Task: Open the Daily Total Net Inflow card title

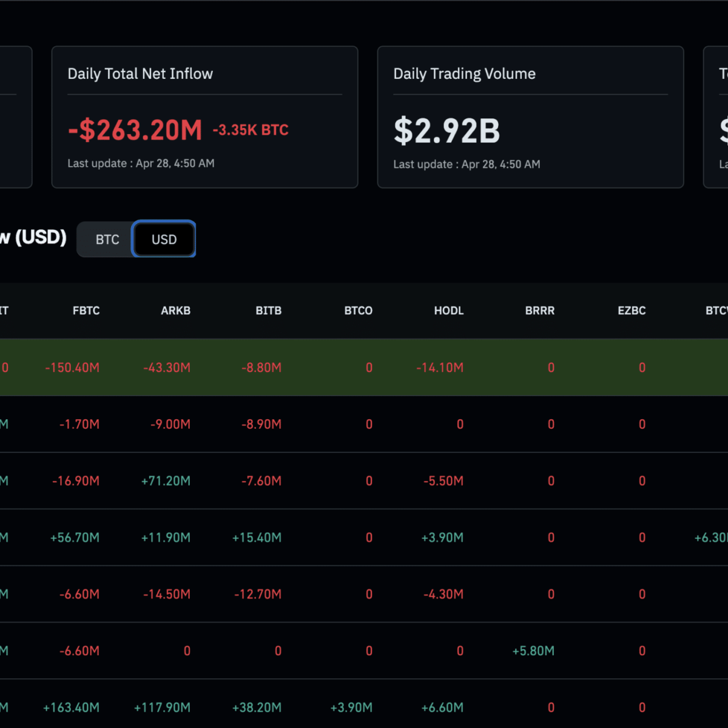Action: coord(140,74)
